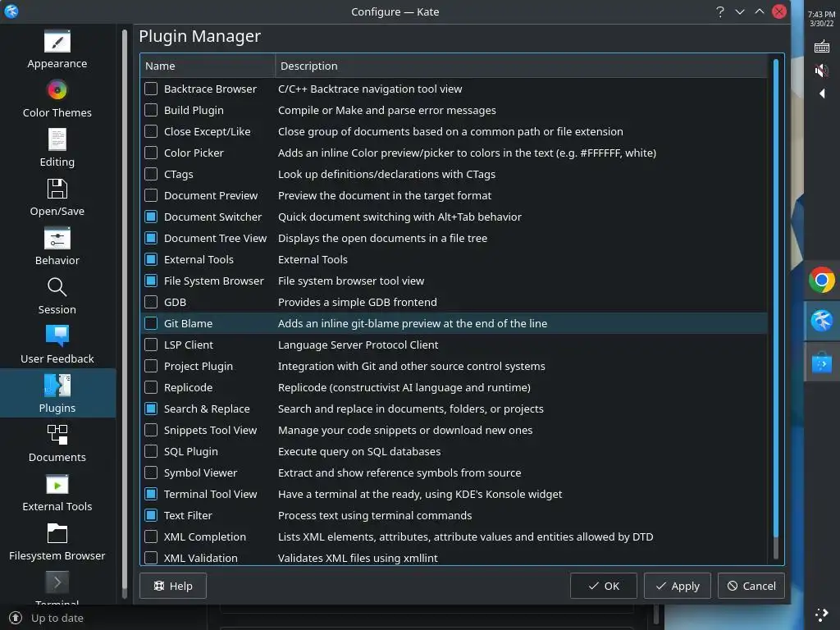
Task: Select the Replicode plugin row
Action: [454, 387]
